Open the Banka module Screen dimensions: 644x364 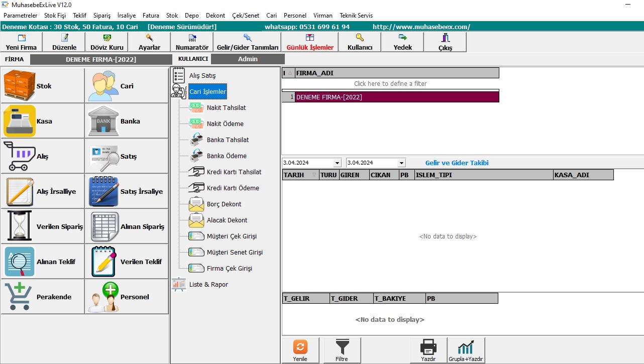(103, 121)
